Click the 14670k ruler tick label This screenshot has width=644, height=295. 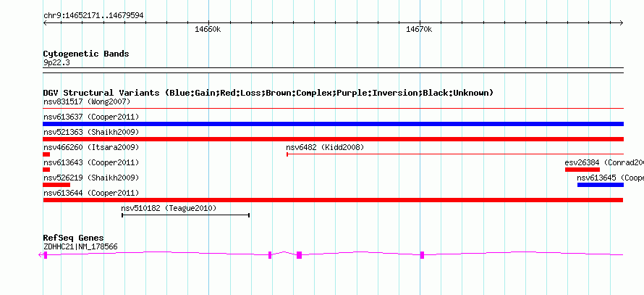tap(419, 29)
